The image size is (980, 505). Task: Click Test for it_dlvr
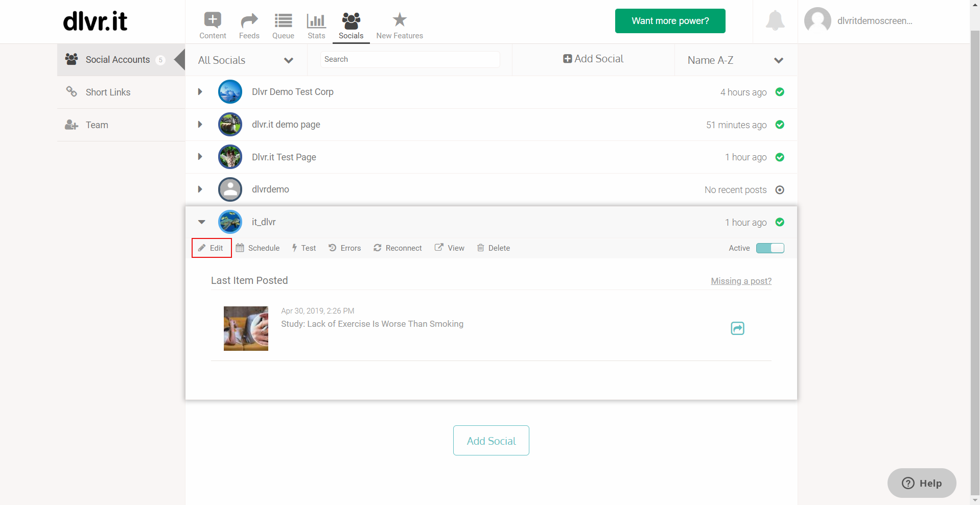pos(304,248)
